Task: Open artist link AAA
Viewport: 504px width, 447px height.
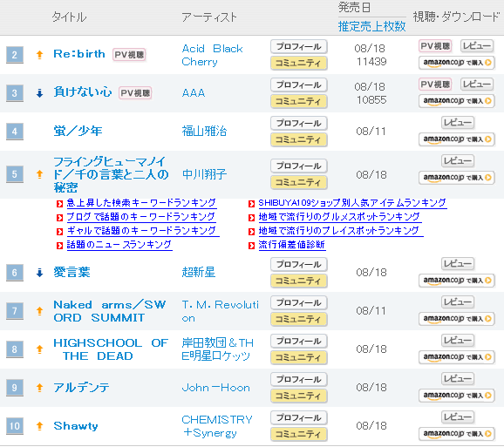Action: (194, 93)
